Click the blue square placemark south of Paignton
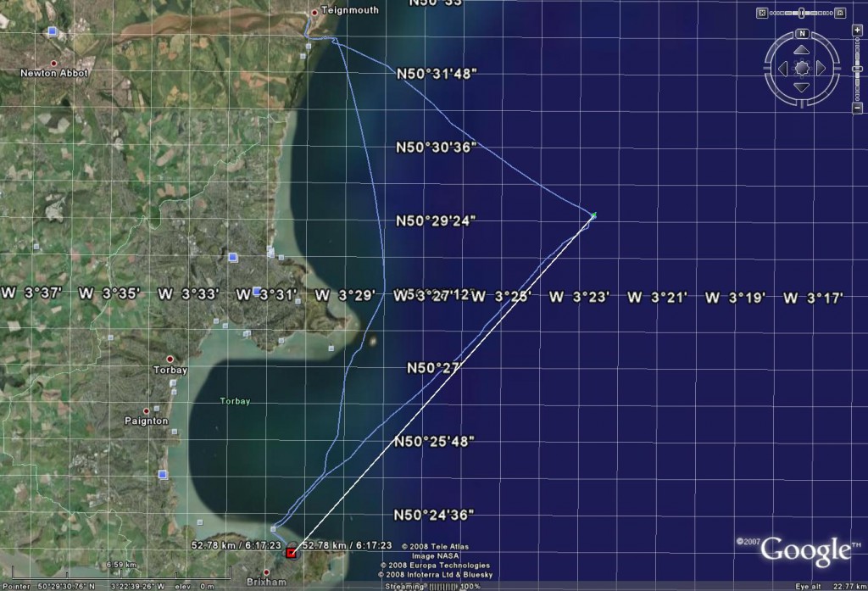This screenshot has width=868, height=591. coord(163,475)
